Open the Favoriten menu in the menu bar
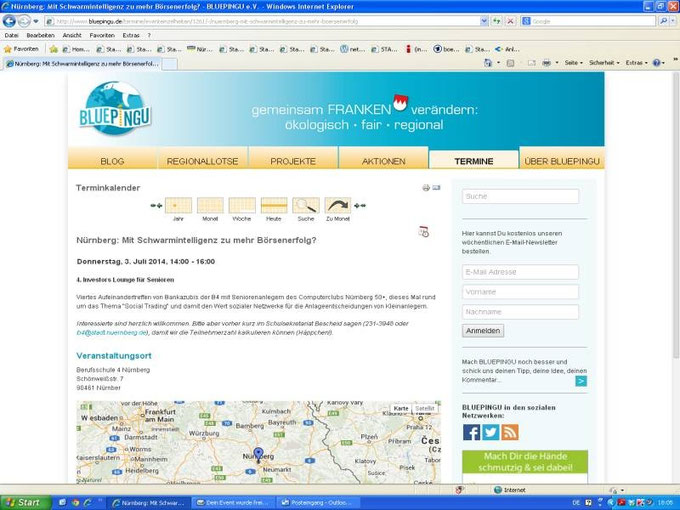 pyautogui.click(x=102, y=36)
